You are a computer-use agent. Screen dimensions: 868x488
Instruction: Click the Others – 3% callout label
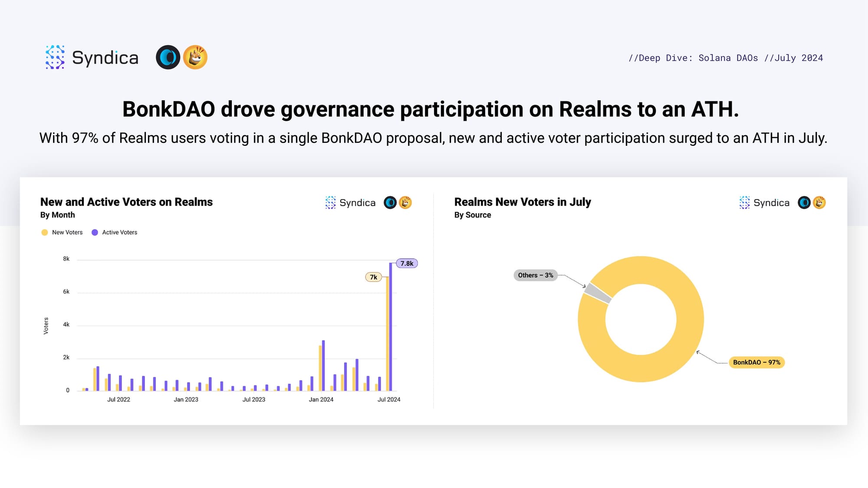click(536, 275)
